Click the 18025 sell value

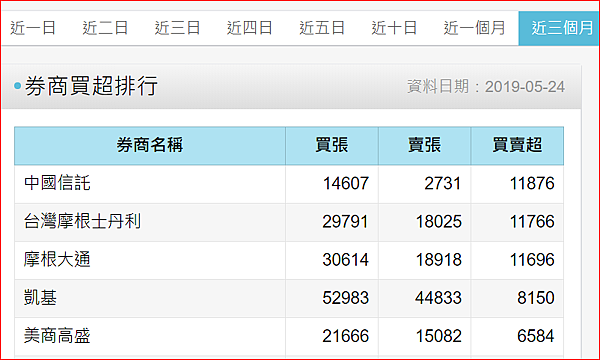[x=439, y=222]
